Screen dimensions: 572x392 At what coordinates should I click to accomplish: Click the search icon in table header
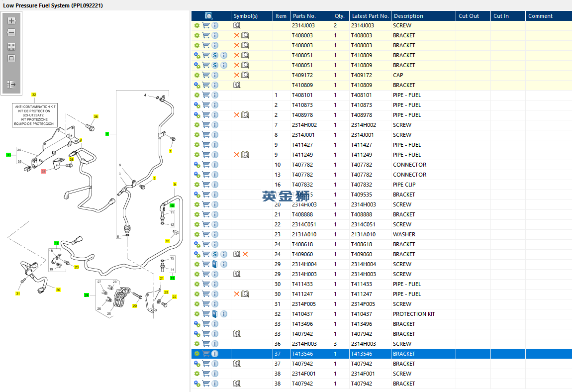click(x=209, y=16)
